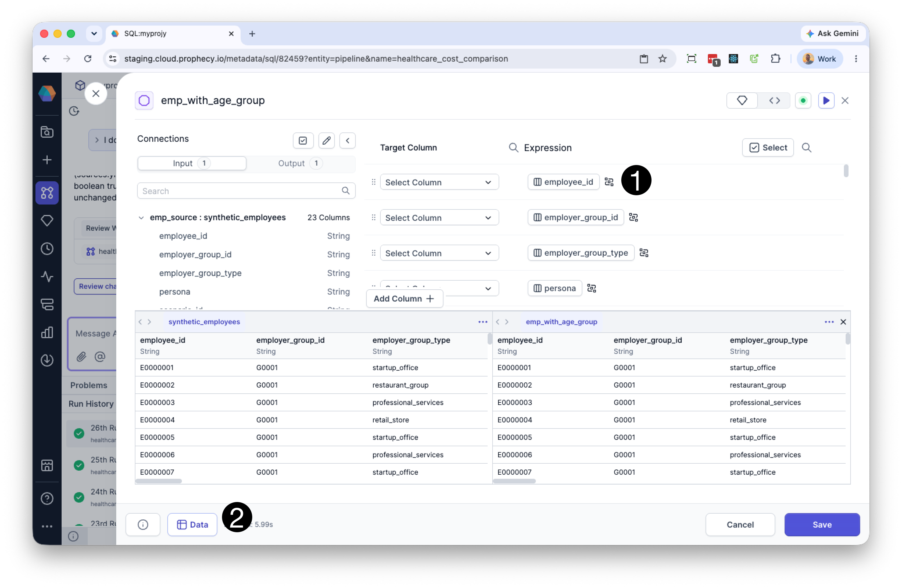The height and width of the screenshot is (588, 902).
Task: Click the transform icon beside employer_group_type expression
Action: (644, 253)
